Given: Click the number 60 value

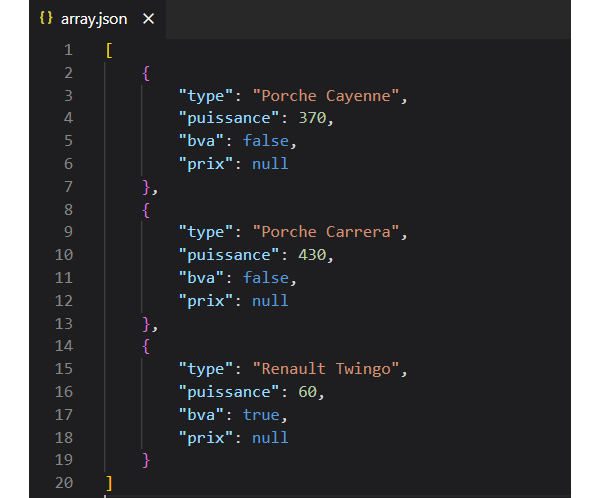Looking at the screenshot, I should coord(308,392).
